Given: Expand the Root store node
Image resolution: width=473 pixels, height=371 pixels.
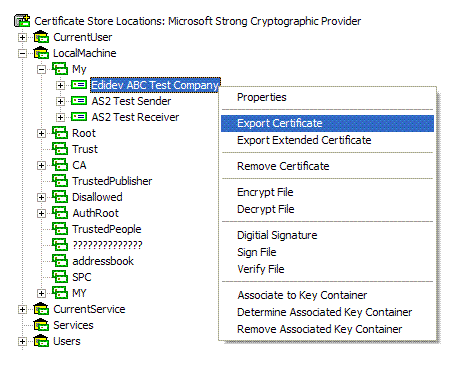Looking at the screenshot, I should click(x=41, y=133).
